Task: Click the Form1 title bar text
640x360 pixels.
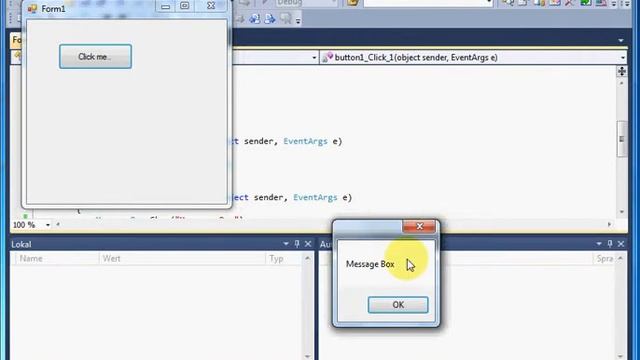Action: (53, 9)
